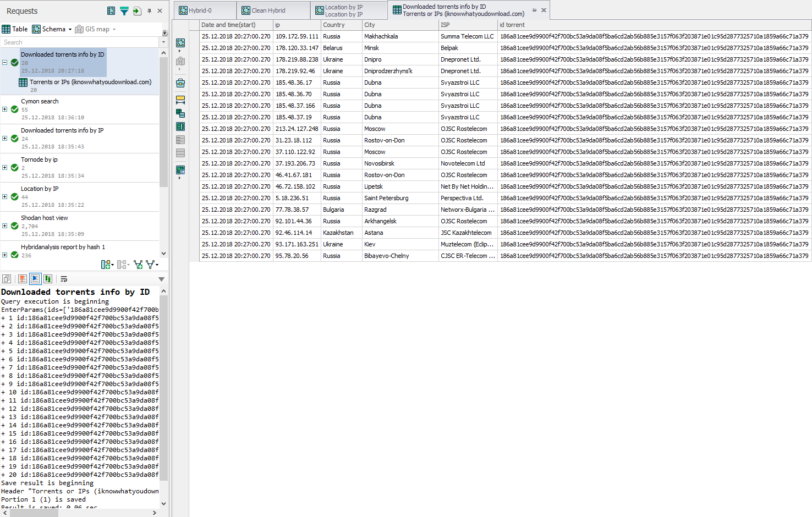This screenshot has height=517, width=812.
Task: Click the teal column panel icon in vertical toolbar
Action: 180,127
